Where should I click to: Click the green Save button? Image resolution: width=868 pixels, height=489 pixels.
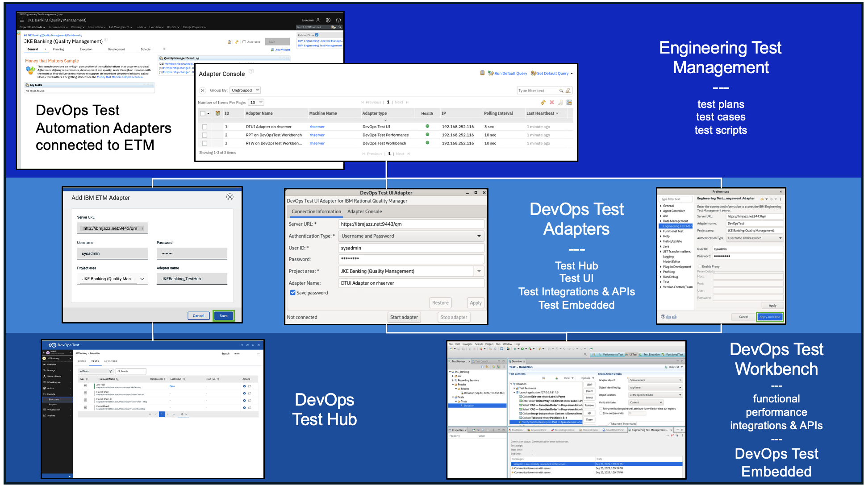tap(223, 315)
